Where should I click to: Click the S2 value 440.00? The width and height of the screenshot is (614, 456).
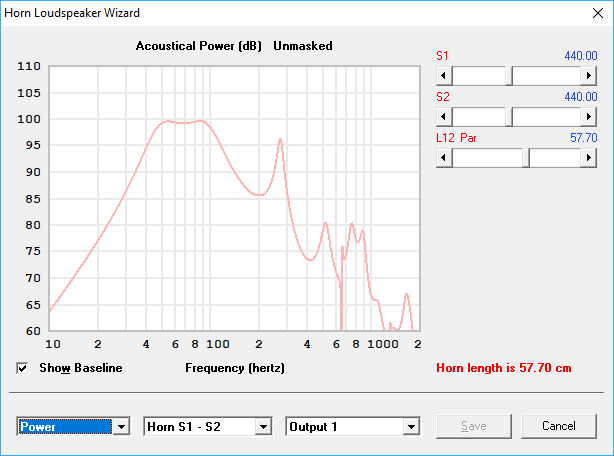point(581,97)
